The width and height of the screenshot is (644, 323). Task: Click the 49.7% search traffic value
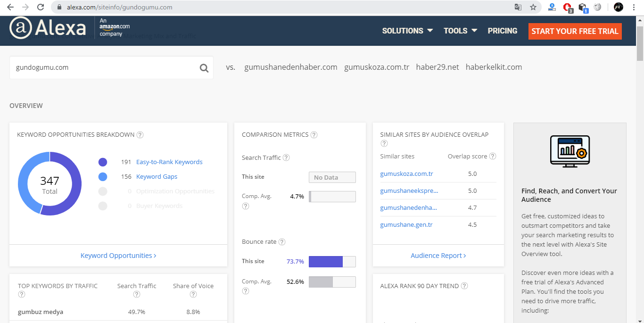click(137, 312)
